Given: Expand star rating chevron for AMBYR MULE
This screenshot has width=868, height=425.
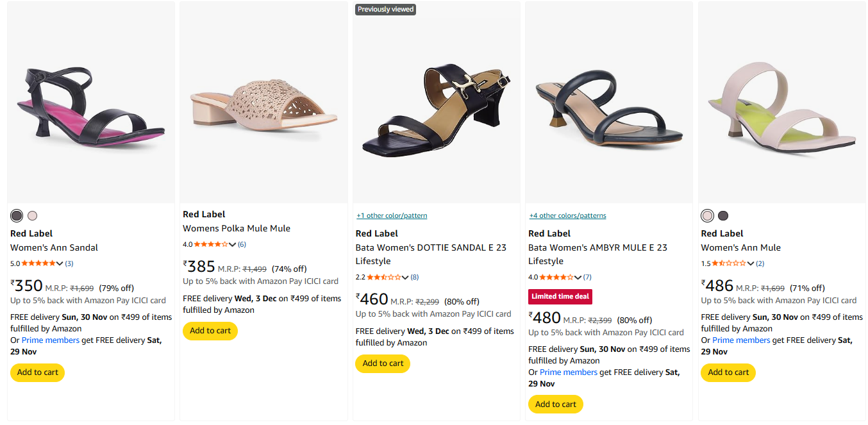Looking at the screenshot, I should [x=578, y=278].
